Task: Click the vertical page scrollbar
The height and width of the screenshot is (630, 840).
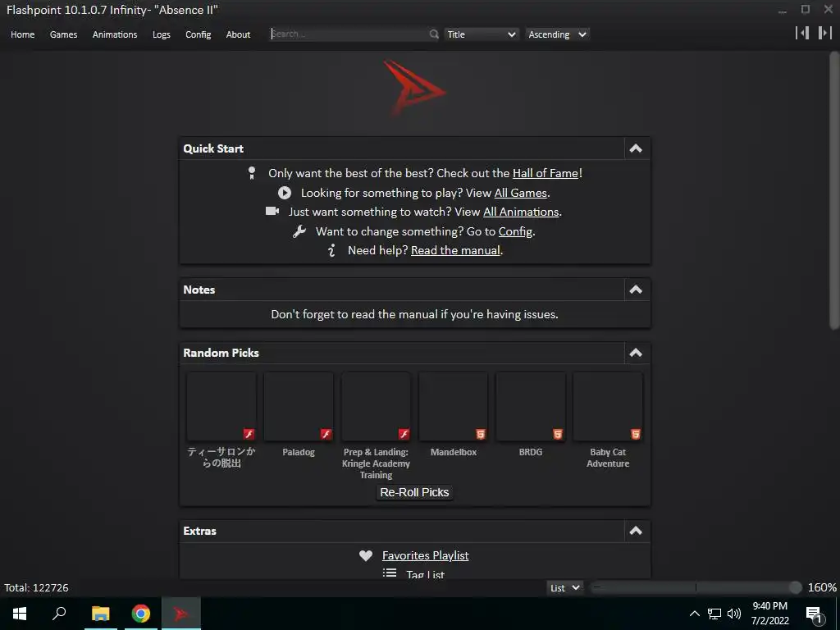Action: pyautogui.click(x=834, y=190)
